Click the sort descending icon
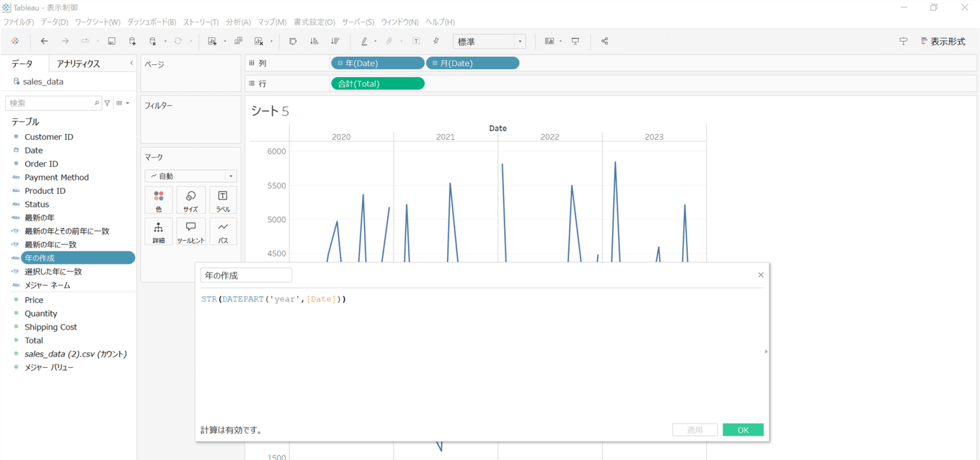 [x=335, y=41]
